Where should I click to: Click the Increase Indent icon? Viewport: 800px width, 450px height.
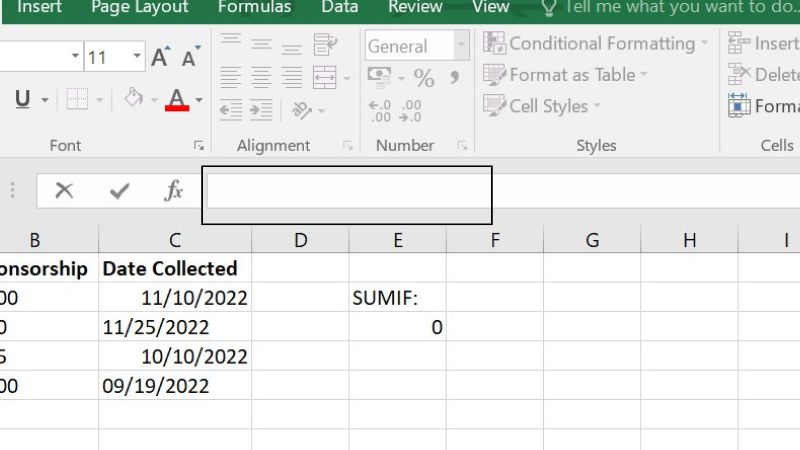tap(262, 110)
